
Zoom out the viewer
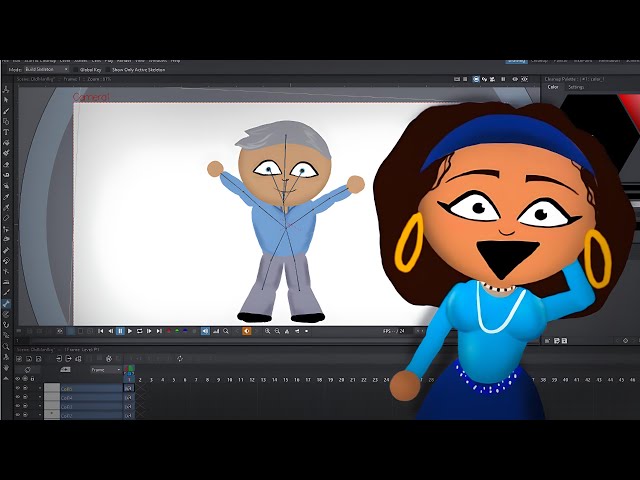click(277, 331)
